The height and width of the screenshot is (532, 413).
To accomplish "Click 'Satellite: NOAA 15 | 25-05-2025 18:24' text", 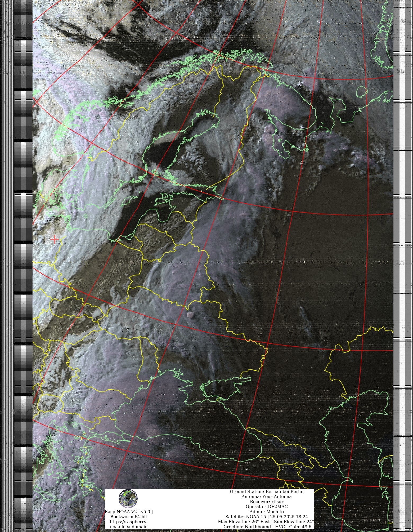I will pos(267,517).
